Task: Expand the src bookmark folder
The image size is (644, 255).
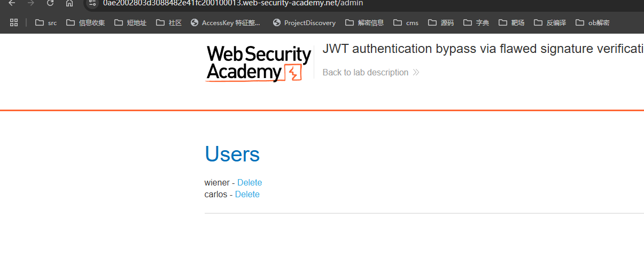Action: [46, 22]
